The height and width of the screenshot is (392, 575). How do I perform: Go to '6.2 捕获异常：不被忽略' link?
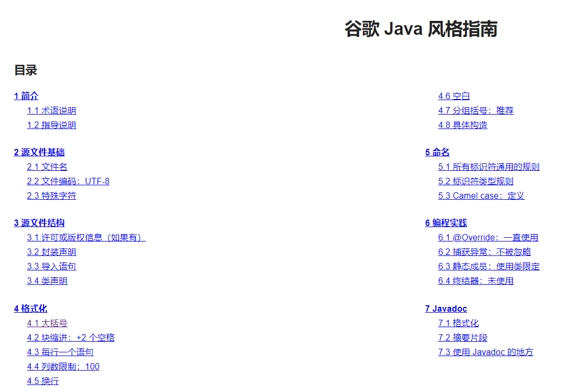tap(484, 252)
